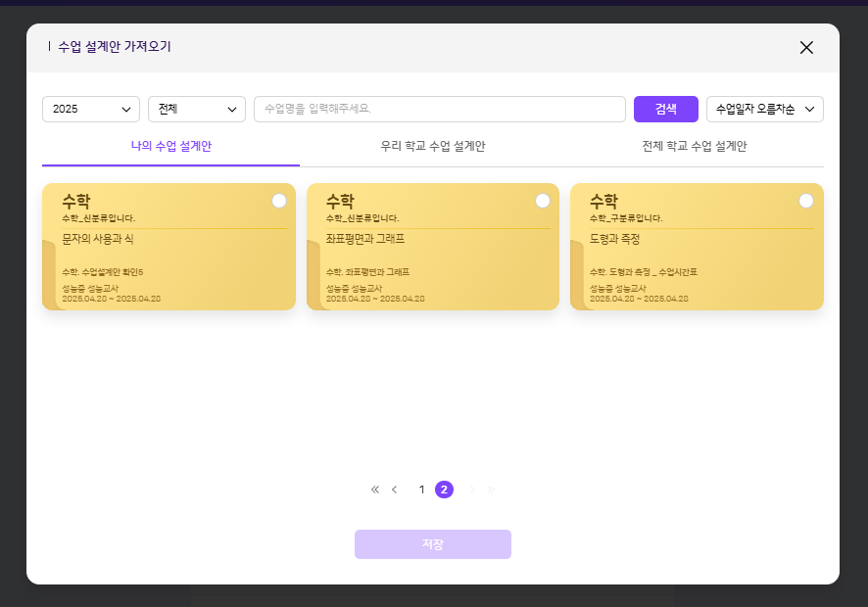The image size is (868, 607).
Task: Expand the 전체 category dropdown
Action: [x=197, y=109]
